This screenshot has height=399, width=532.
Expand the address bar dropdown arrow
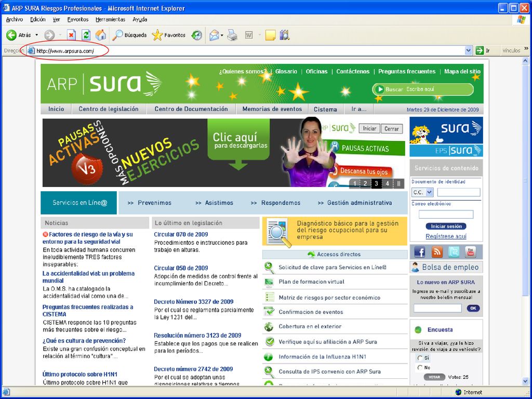tap(468, 50)
